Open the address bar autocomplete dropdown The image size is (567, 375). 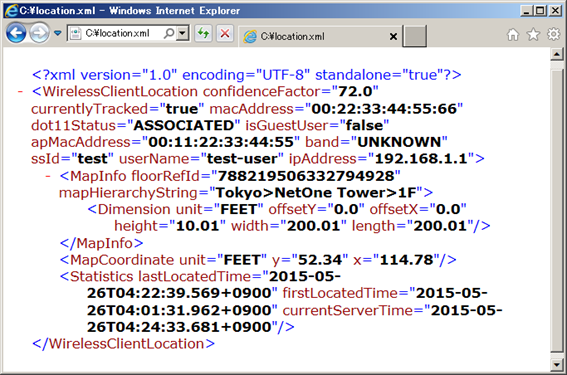point(183,34)
